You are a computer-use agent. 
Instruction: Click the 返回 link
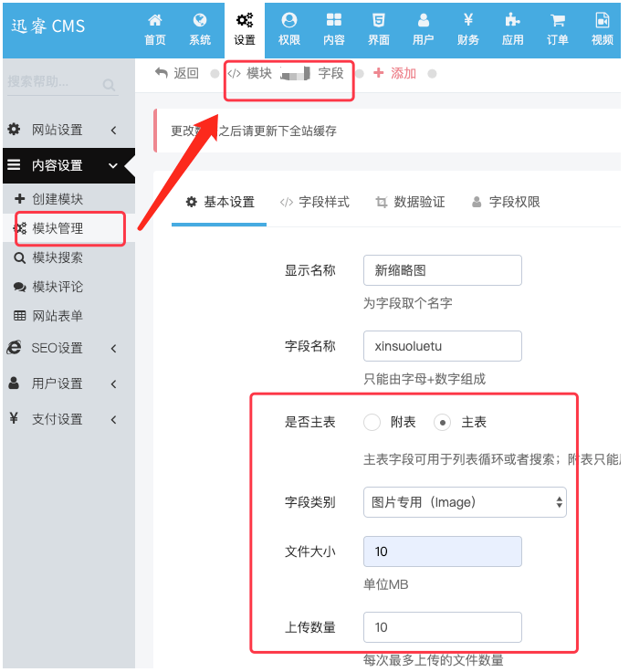tap(186, 73)
